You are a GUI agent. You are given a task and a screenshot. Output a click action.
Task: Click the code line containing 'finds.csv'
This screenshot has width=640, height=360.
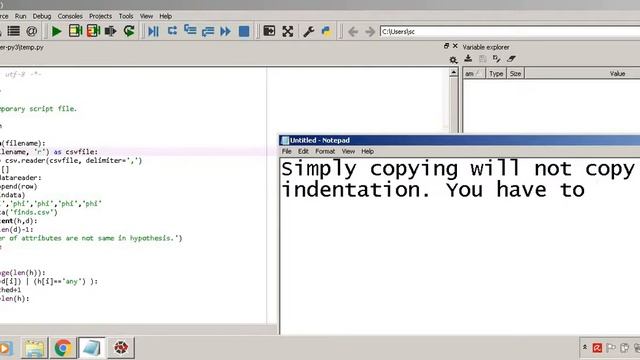[29, 212]
